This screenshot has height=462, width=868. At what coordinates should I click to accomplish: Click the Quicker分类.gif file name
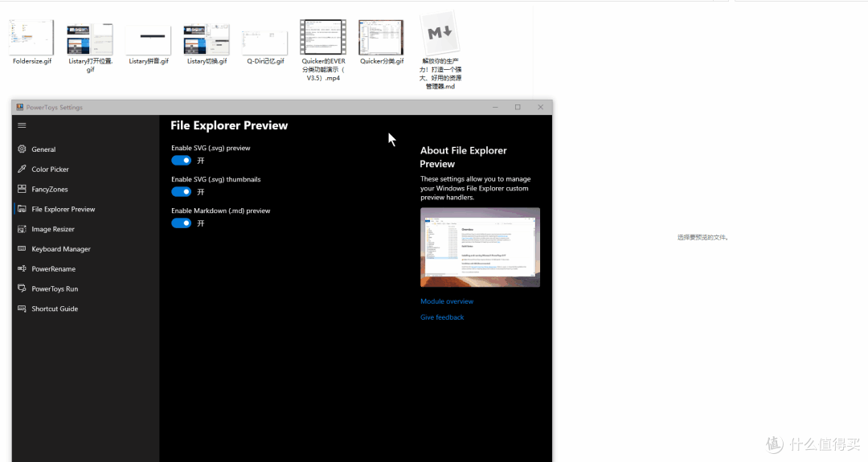(x=382, y=61)
